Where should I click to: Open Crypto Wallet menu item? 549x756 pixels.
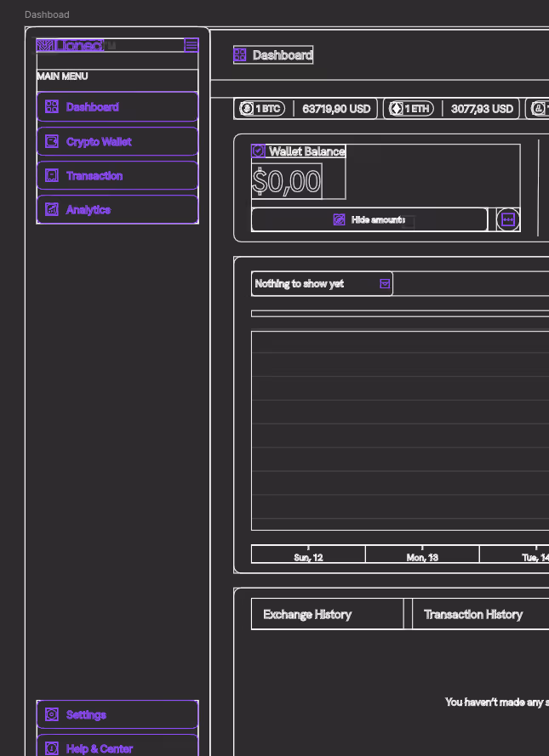(117, 141)
